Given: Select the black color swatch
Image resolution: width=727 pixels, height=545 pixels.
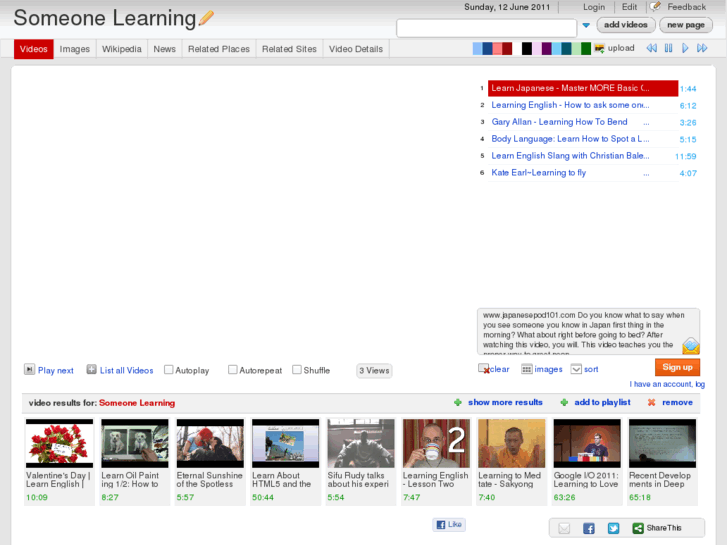Looking at the screenshot, I should [x=527, y=48].
